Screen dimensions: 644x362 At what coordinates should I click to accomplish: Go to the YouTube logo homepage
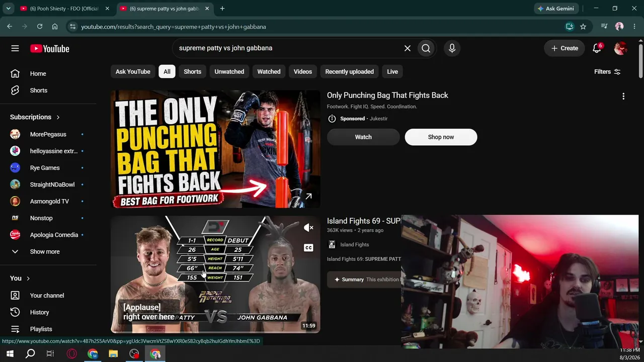[49, 48]
